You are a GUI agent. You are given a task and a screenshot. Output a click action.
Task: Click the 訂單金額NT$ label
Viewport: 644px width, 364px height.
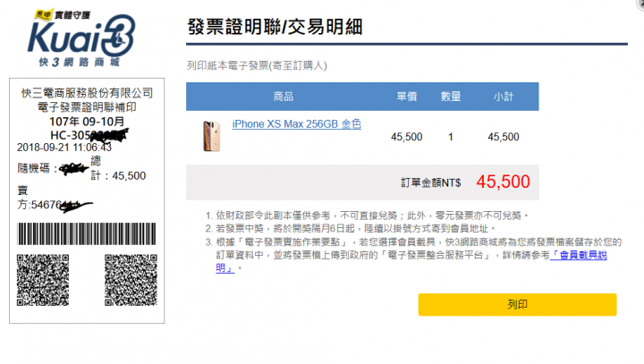[x=431, y=182]
